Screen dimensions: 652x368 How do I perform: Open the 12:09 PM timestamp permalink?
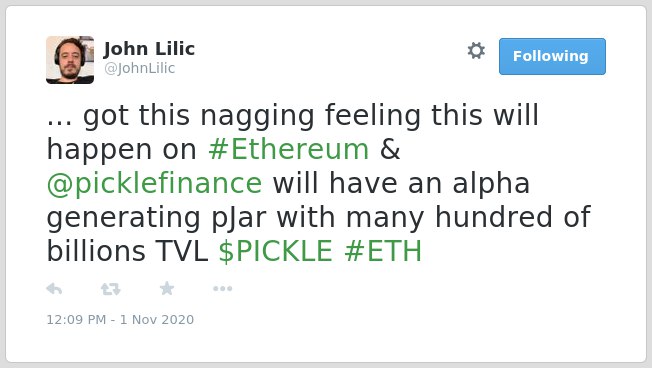(76, 320)
